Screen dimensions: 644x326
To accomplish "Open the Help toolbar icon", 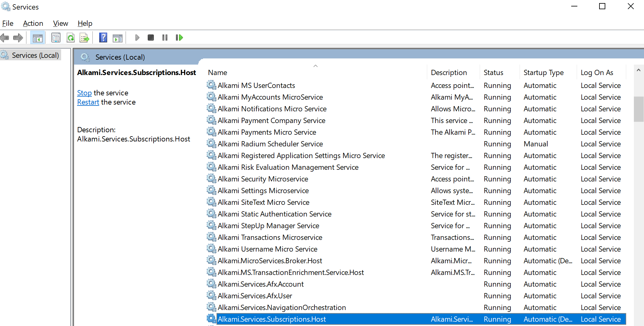I will click(103, 38).
